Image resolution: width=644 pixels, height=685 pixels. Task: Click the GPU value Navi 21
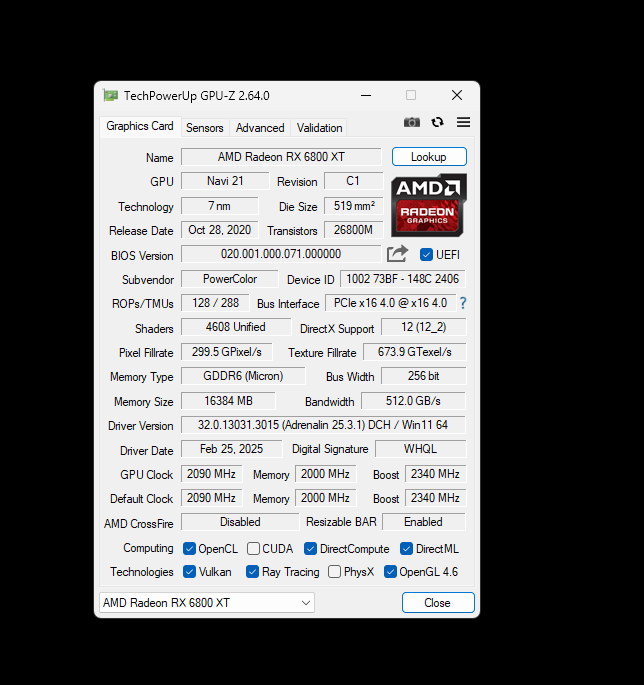[x=225, y=181]
